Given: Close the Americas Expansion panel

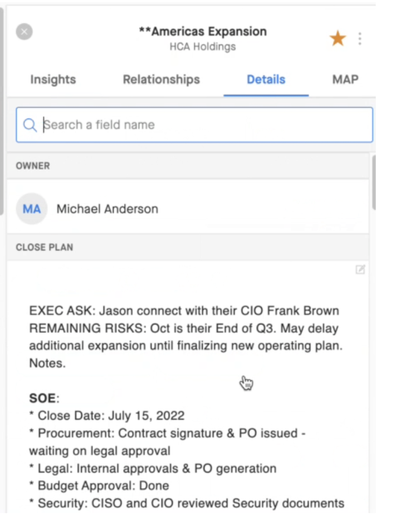Looking at the screenshot, I should click(x=24, y=32).
